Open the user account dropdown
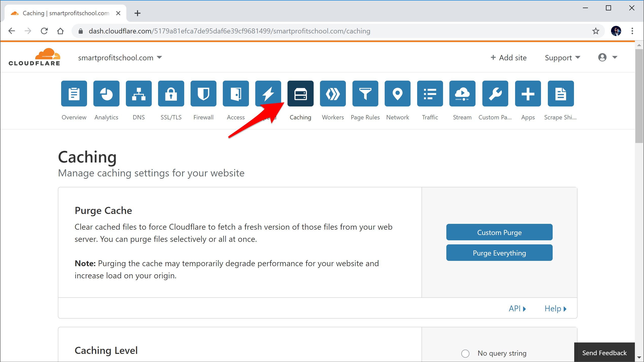 pos(607,57)
